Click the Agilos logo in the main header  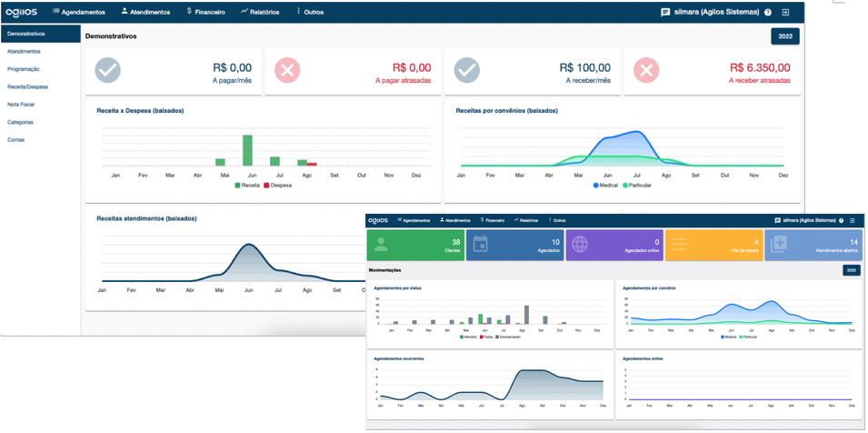20,13
